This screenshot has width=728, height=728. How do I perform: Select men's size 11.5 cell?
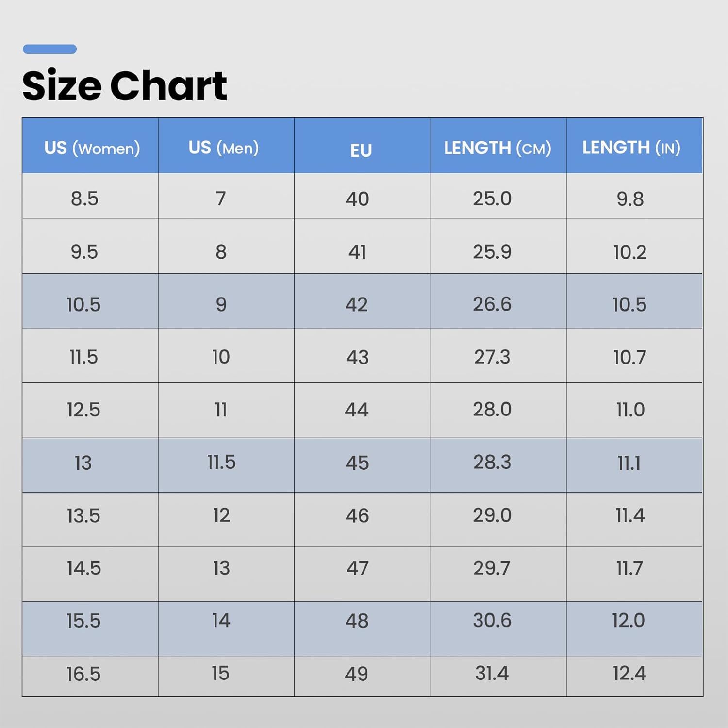coord(226,465)
